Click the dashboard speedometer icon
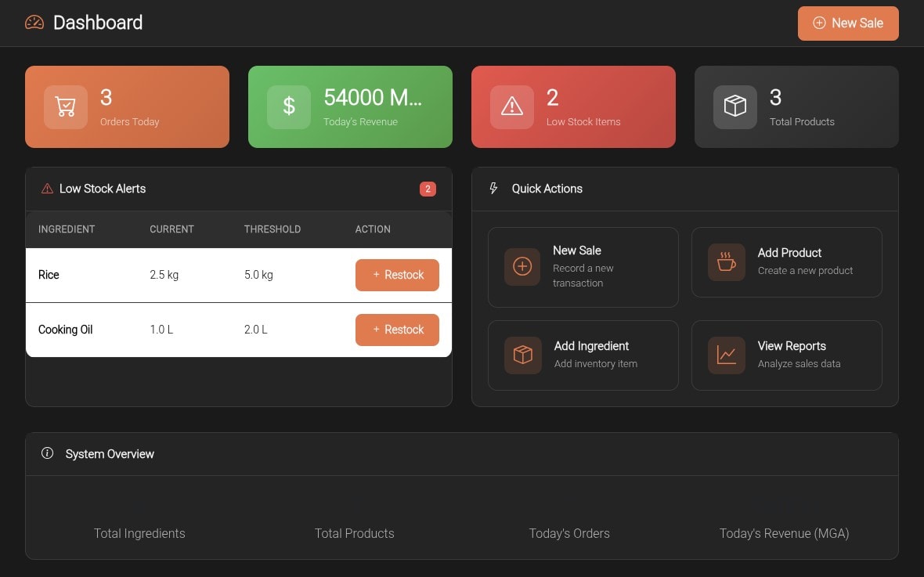Image resolution: width=924 pixels, height=577 pixels. 34,23
